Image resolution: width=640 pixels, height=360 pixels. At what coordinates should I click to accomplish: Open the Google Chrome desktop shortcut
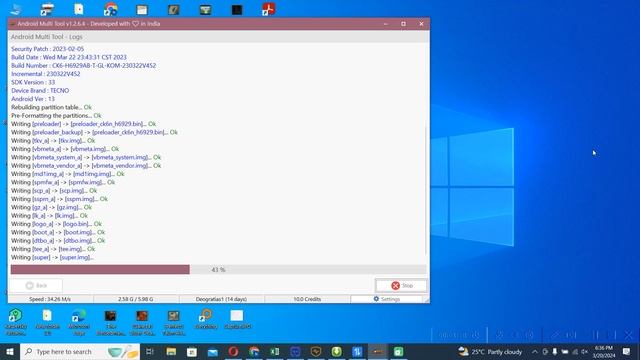tap(111, 9)
